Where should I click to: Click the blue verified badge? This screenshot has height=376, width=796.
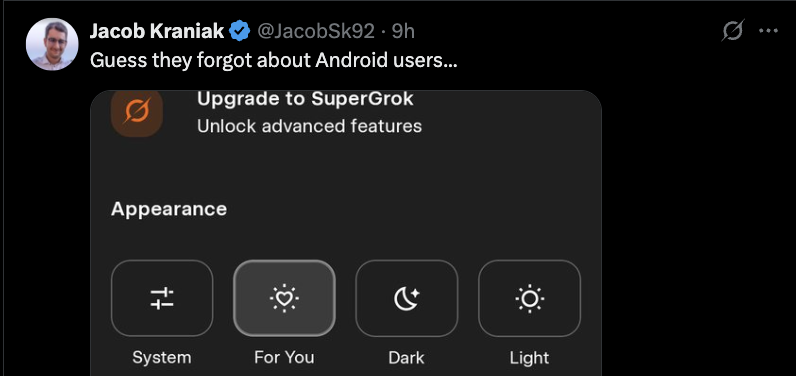240,31
